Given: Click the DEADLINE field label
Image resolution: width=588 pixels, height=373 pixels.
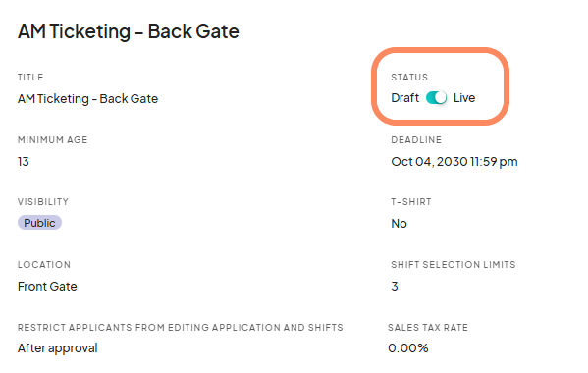Looking at the screenshot, I should (x=416, y=140).
